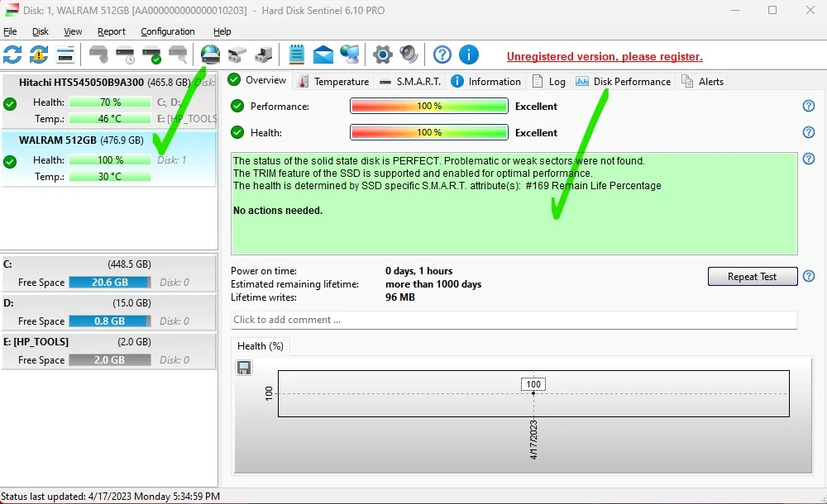Click the disk with magnifier toolbar icon
The height and width of the screenshot is (504, 827).
tap(179, 55)
